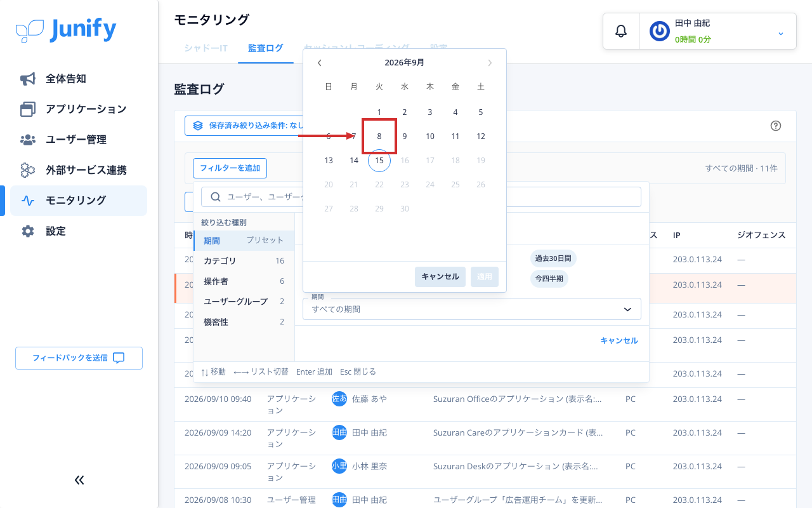Click 2026/09/10 09:40 timestamp
Viewport: 812px width, 508px height.
pyautogui.click(x=218, y=399)
